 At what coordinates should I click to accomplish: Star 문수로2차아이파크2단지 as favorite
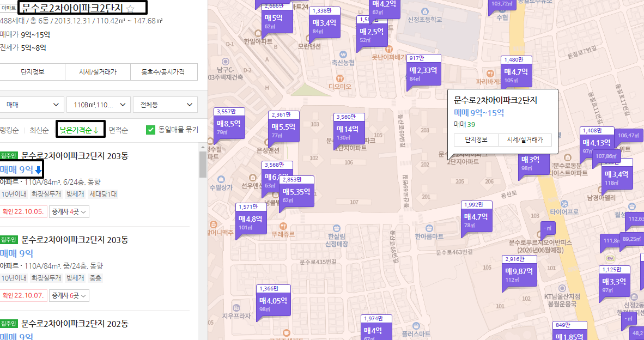[130, 9]
